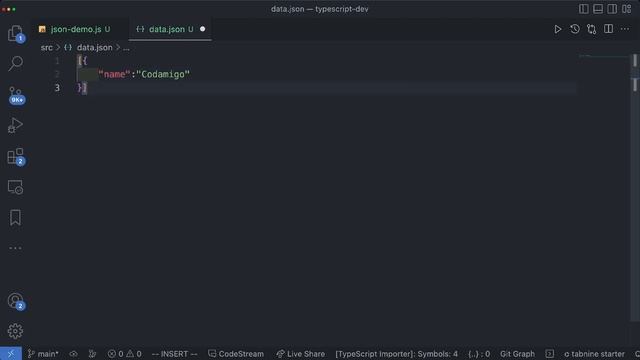Open the Search view
Viewport: 640px width, 360px height.
(16, 63)
